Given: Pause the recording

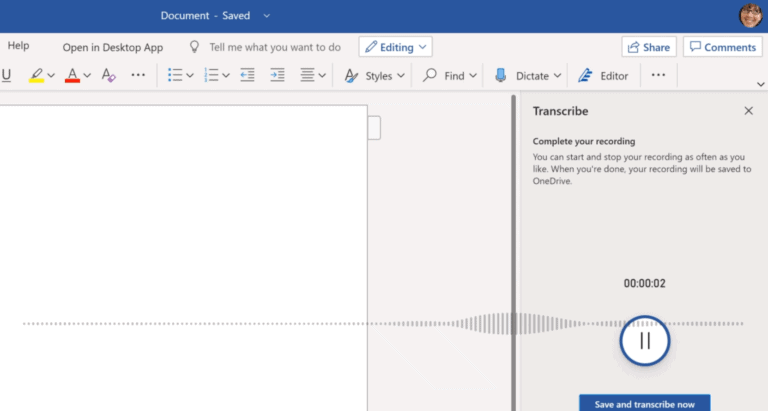Looking at the screenshot, I should (x=645, y=340).
